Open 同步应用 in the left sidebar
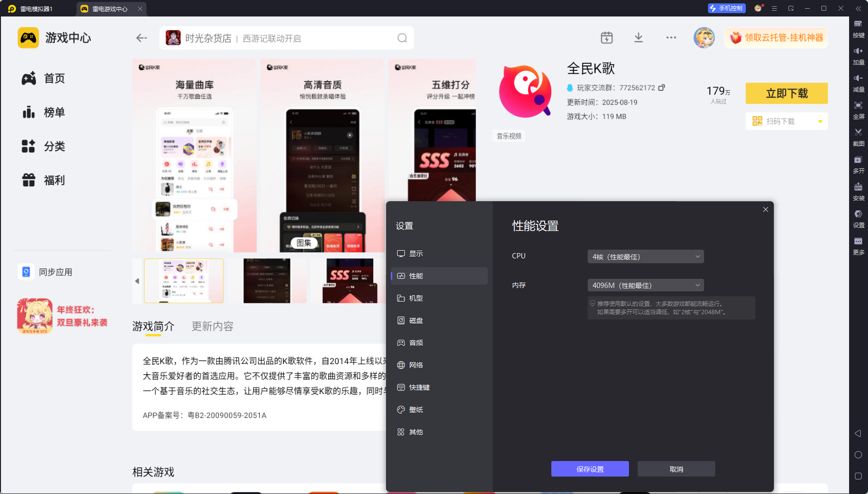The image size is (868, 494). 46,272
